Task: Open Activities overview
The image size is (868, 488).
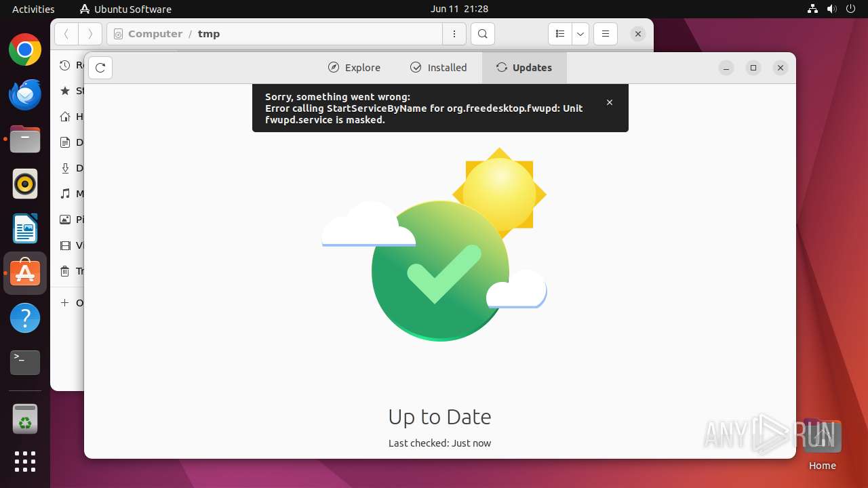Action: (x=33, y=9)
